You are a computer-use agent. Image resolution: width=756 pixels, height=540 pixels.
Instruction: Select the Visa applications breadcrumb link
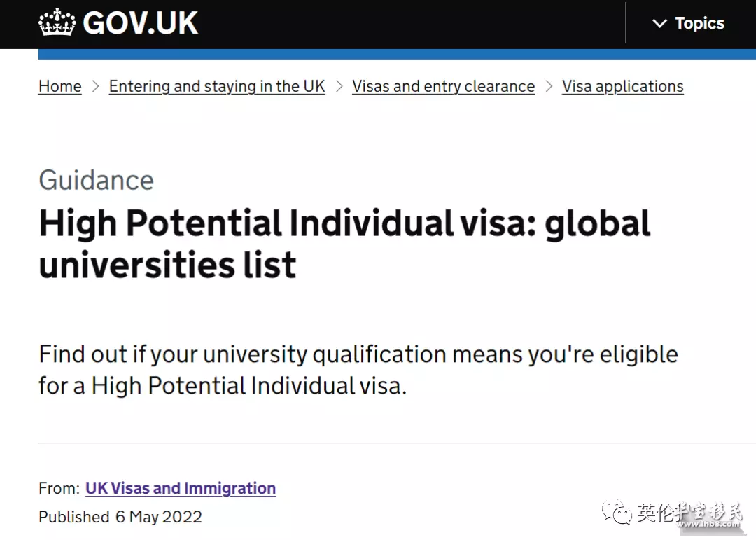(x=622, y=86)
